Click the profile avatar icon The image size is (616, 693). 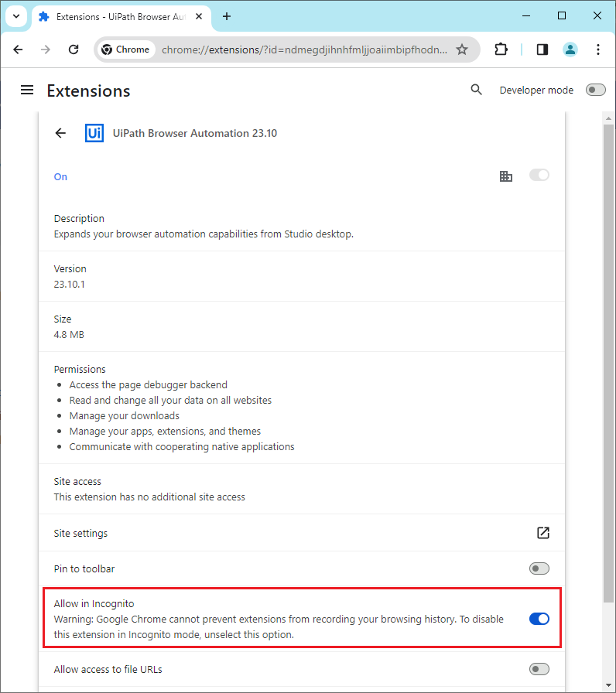pyautogui.click(x=570, y=49)
